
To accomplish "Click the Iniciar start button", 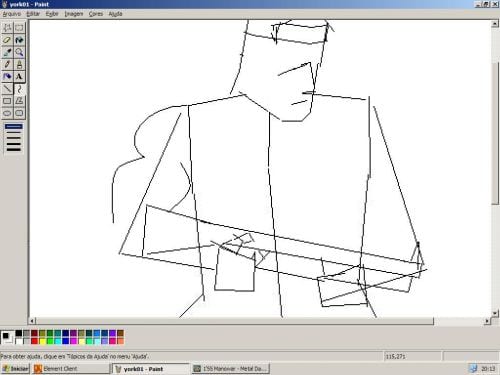I will pos(15,369).
